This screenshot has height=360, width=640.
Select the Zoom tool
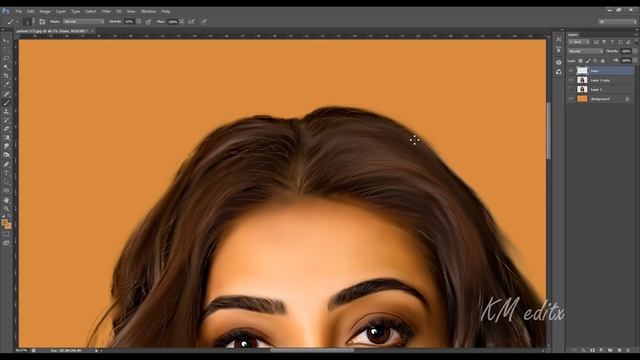coord(6,209)
